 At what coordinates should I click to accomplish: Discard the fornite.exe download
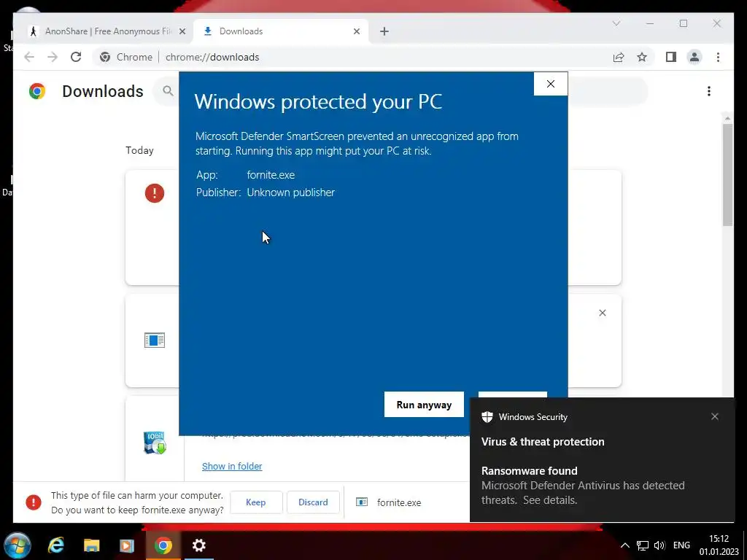pos(313,502)
